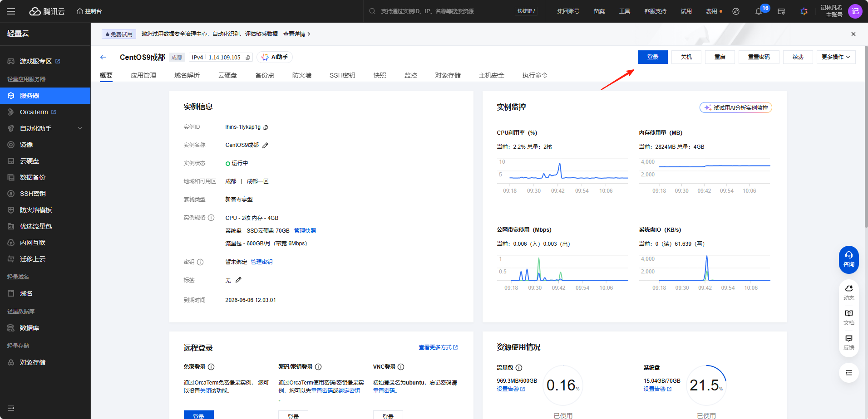Open the 咨询 customer service floating button
Image resolution: width=868 pixels, height=419 pixels.
coord(849,259)
